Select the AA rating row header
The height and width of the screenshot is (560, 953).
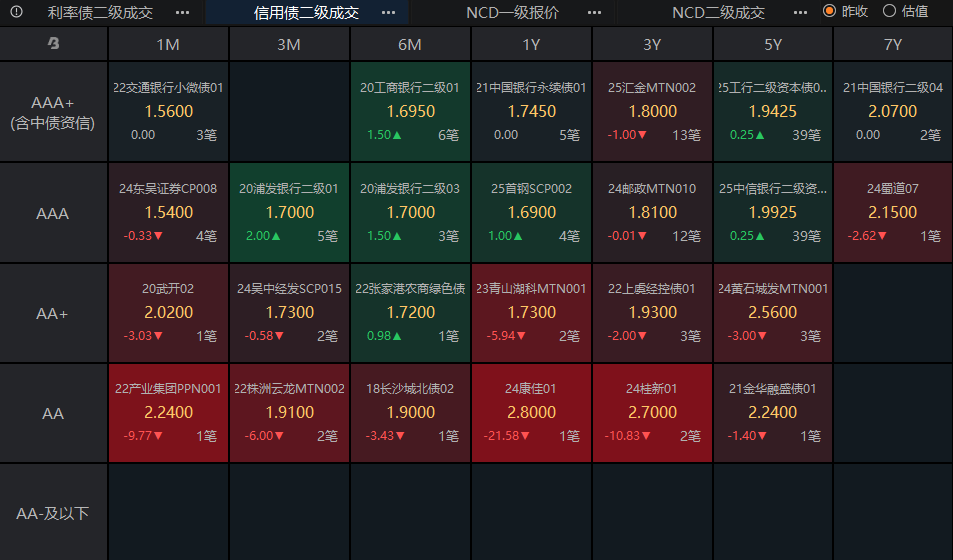tap(53, 413)
